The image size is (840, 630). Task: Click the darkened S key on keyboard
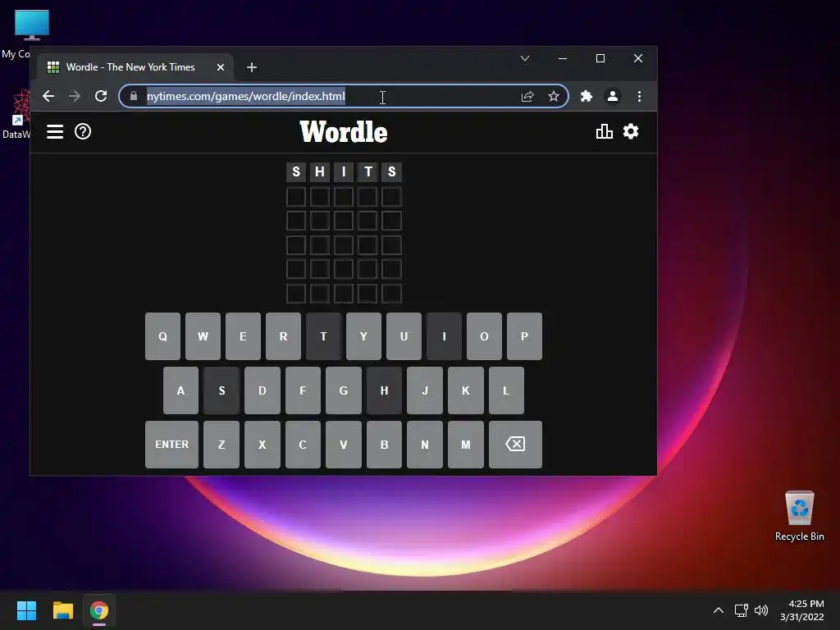click(x=221, y=390)
